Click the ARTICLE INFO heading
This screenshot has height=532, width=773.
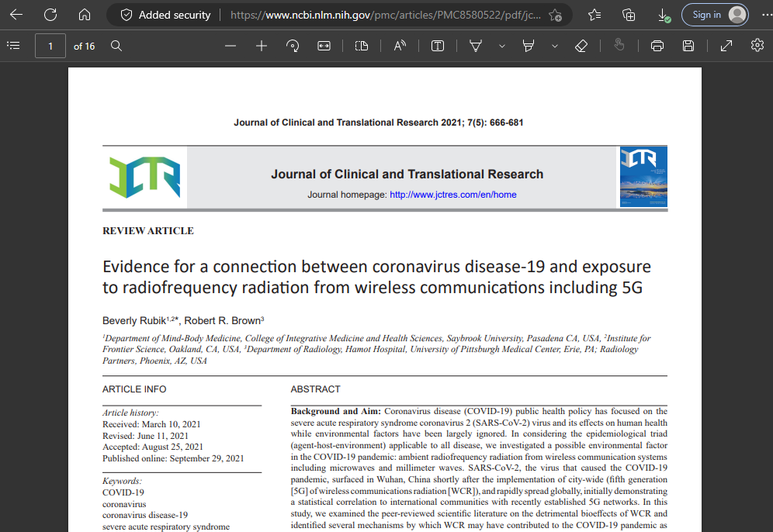point(134,389)
